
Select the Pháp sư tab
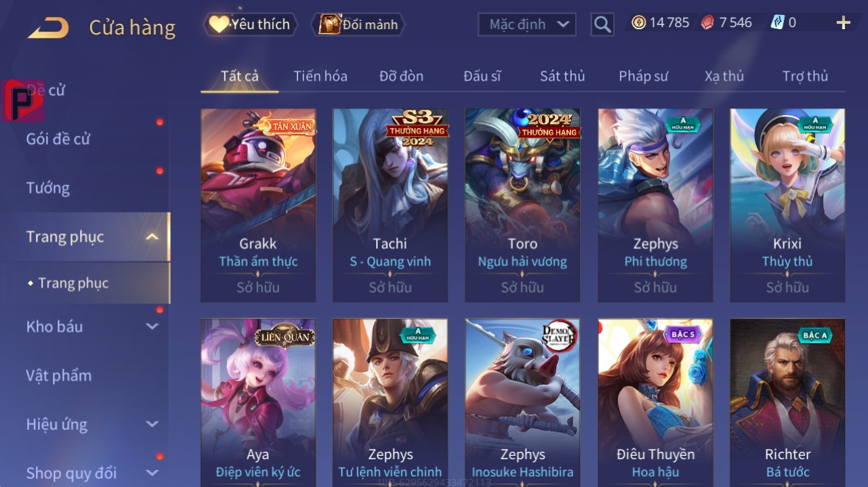643,76
